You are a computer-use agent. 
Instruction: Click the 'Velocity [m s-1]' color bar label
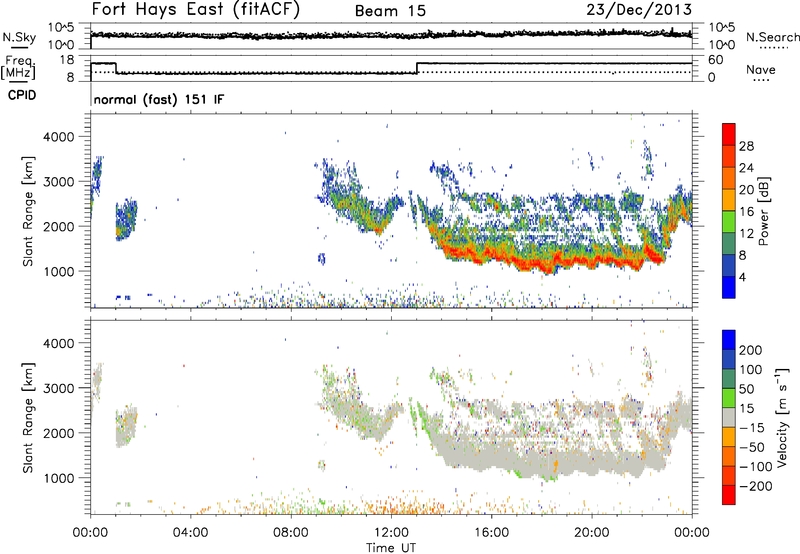coord(782,417)
